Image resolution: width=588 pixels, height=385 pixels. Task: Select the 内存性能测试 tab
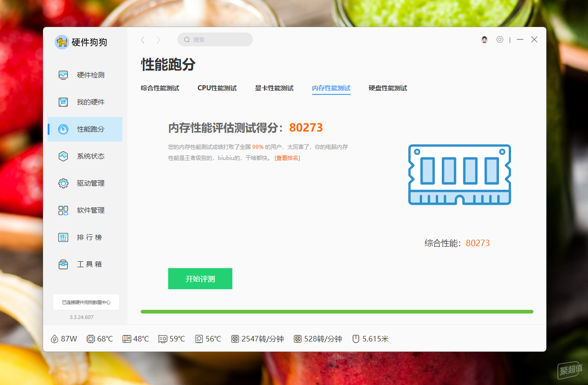331,88
